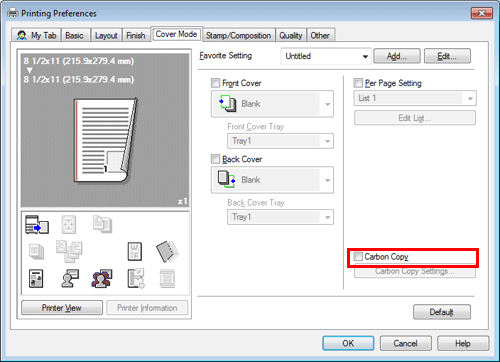This screenshot has height=362, width=500.
Task: Switch to the Stamp/Composition tab
Action: click(x=238, y=35)
